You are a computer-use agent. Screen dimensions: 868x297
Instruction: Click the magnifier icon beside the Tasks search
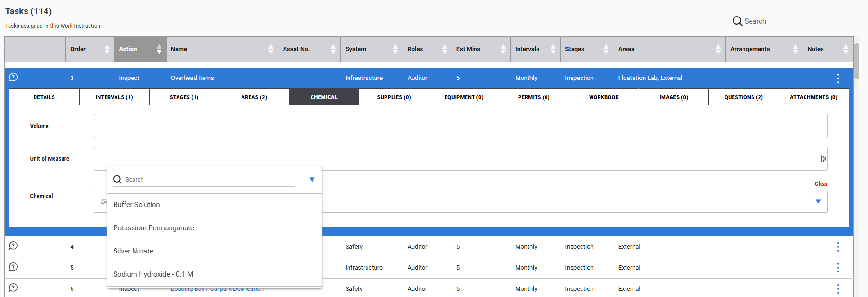point(737,21)
